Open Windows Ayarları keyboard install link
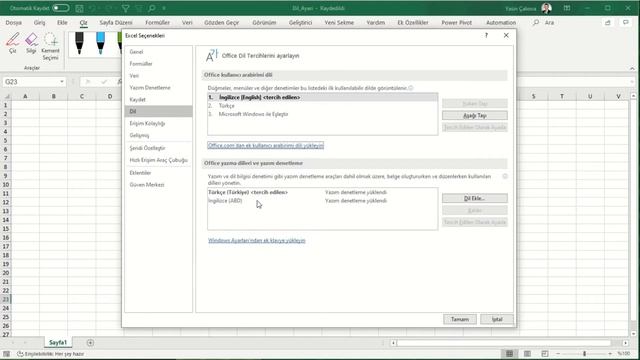640x360 pixels. click(x=257, y=240)
